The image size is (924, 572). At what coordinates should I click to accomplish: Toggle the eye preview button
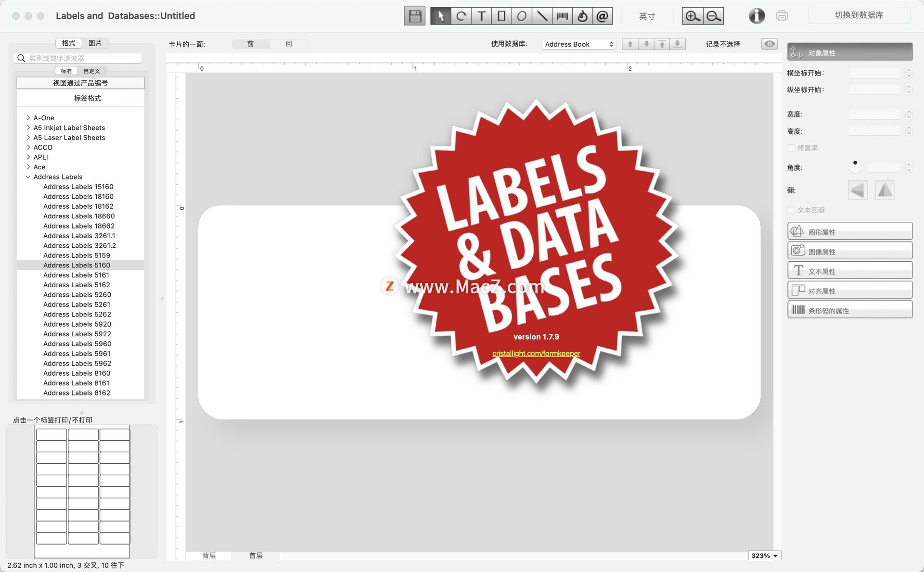point(770,44)
